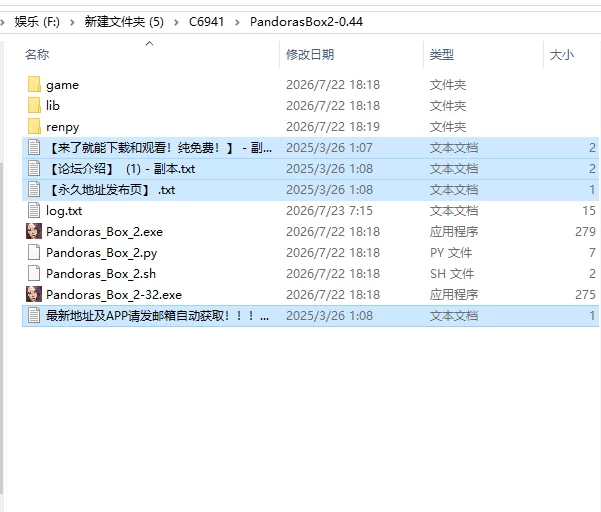Click the log.txt document icon
This screenshot has height=512, width=601.
tap(34, 210)
